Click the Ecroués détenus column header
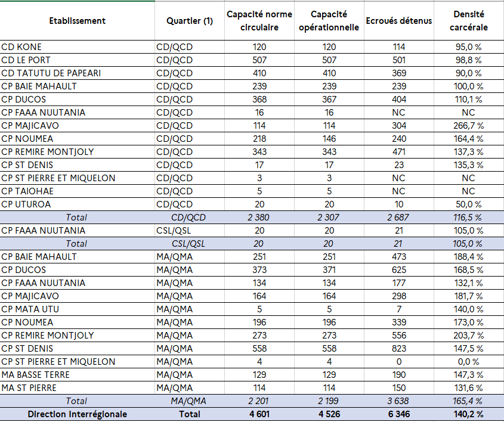Viewport: 504px width, 422px height. (x=399, y=21)
